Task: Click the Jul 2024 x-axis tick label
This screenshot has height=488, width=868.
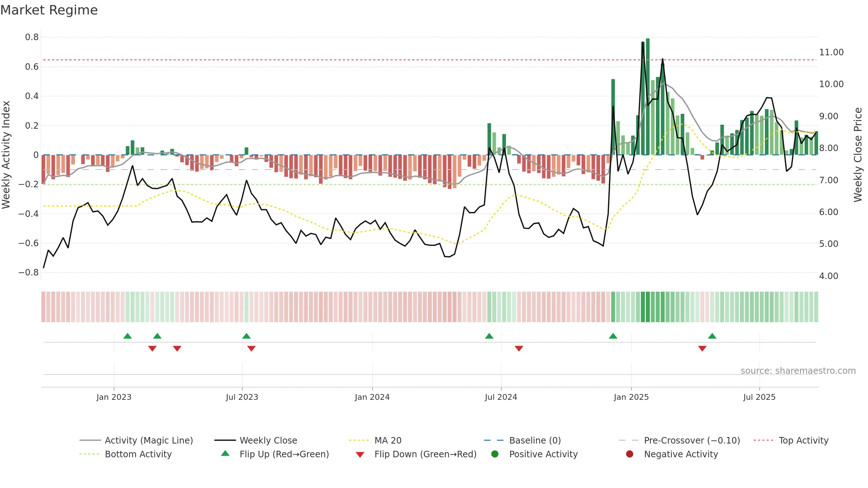Action: point(501,397)
